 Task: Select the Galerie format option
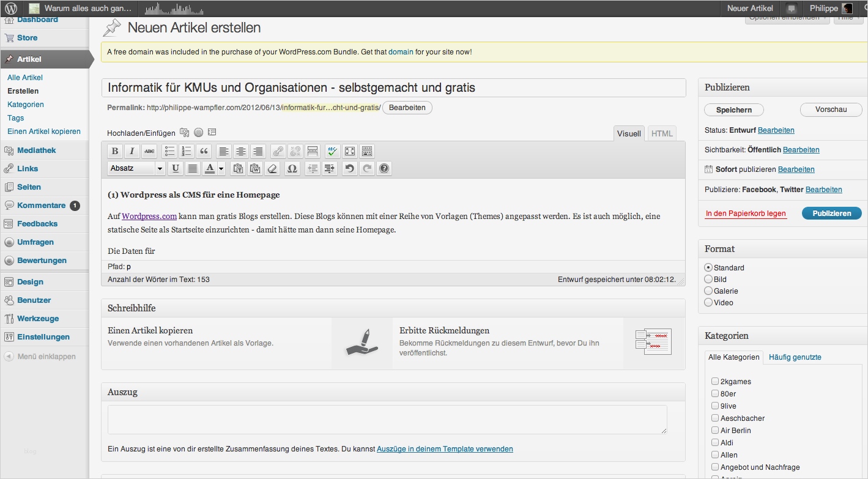708,291
